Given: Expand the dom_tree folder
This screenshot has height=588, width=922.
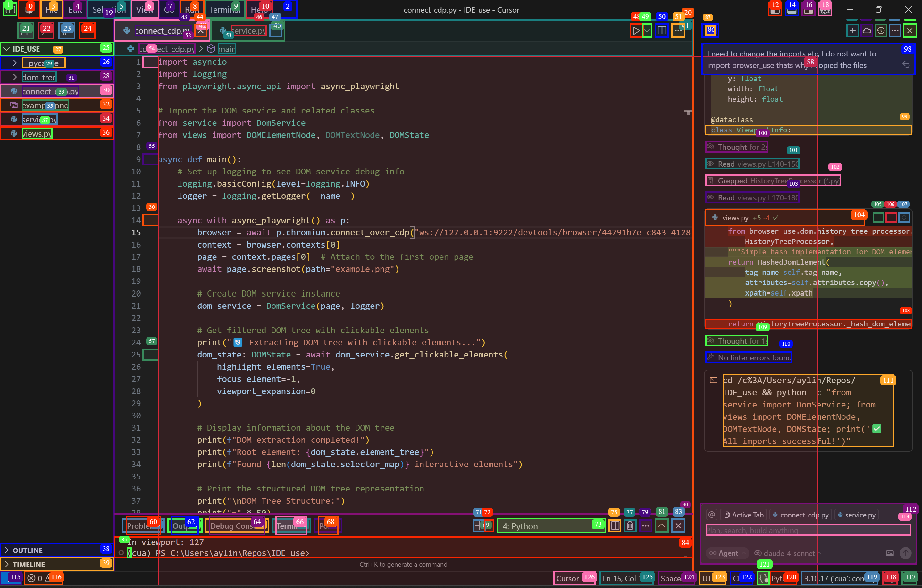Looking at the screenshot, I should point(57,77).
